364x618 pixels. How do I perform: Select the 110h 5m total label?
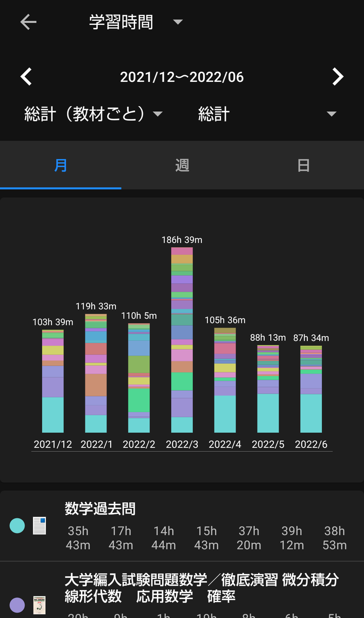tap(139, 316)
